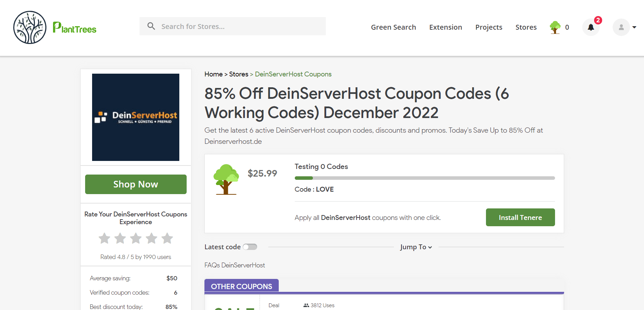644x310 pixels.
Task: Click the PlantTrees wordmark
Action: click(75, 28)
